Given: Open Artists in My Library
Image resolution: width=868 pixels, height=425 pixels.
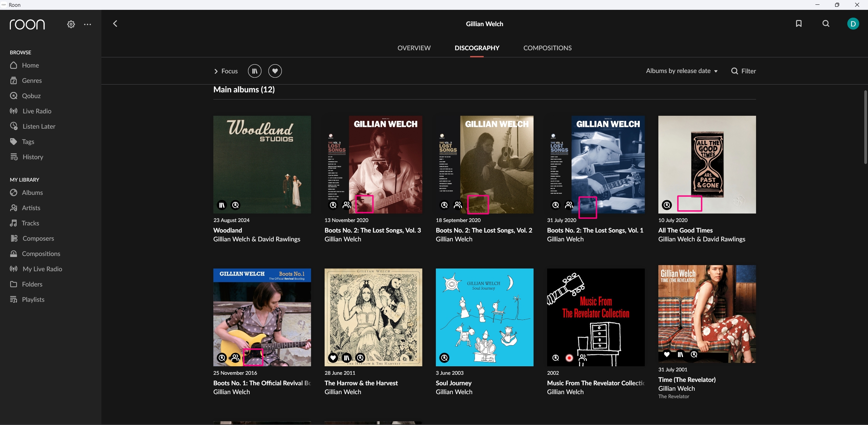Looking at the screenshot, I should (x=25, y=208).
